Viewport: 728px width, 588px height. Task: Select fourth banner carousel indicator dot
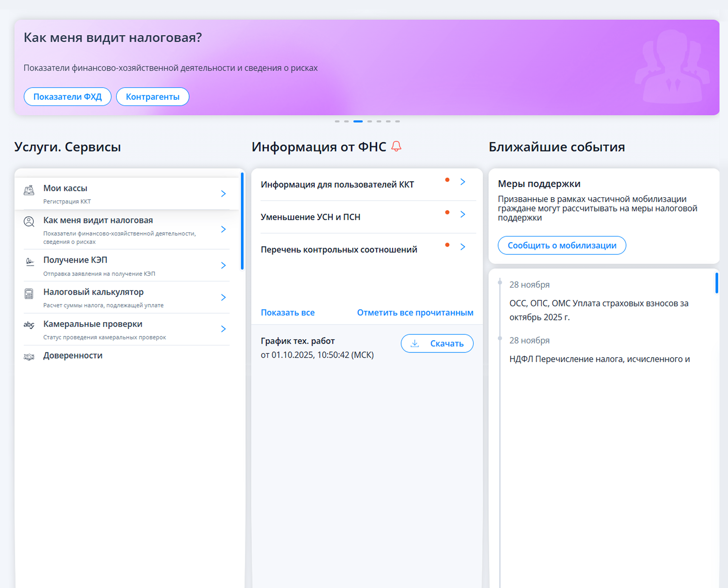(370, 122)
